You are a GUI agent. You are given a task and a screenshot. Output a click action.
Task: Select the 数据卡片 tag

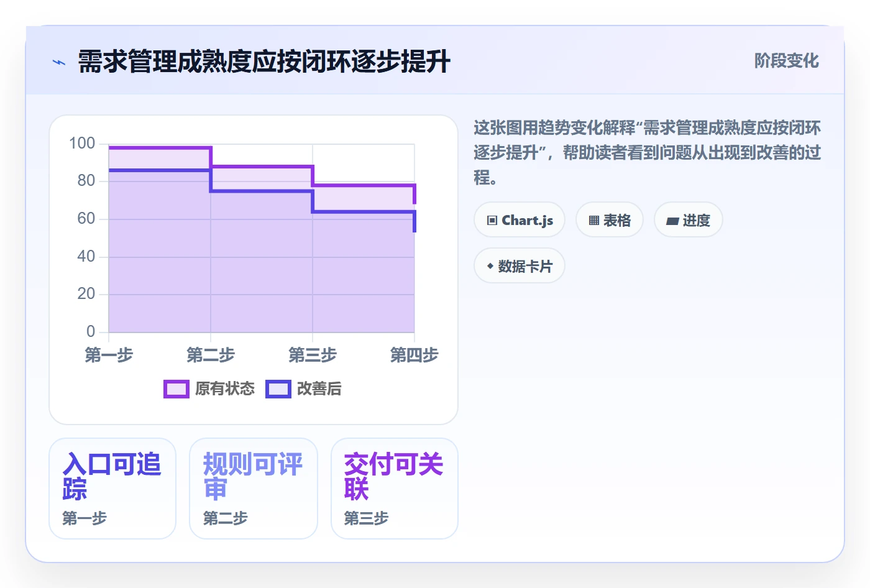tap(520, 266)
